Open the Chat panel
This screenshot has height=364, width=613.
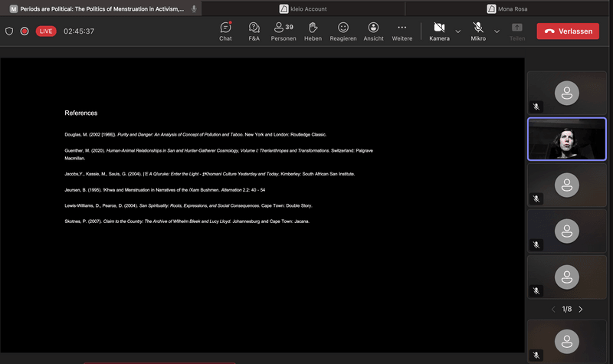225,31
